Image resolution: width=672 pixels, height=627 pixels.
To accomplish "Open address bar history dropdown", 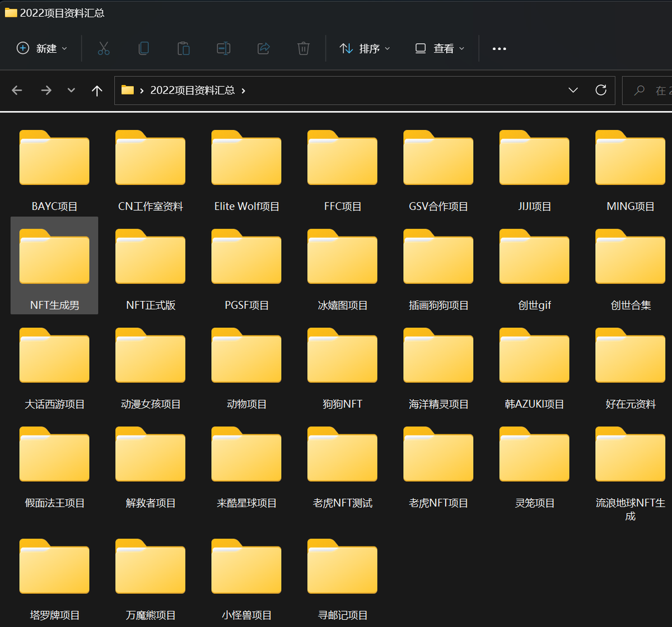I will [x=573, y=90].
